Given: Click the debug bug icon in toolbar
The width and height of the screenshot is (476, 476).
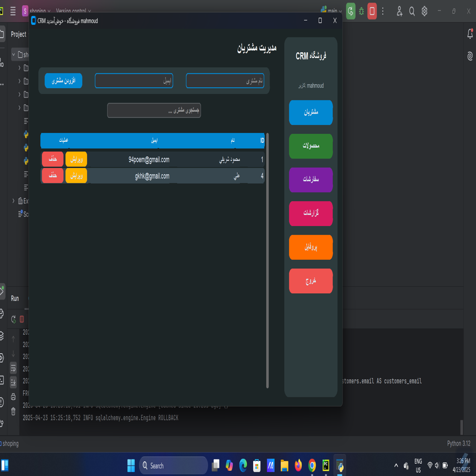Looking at the screenshot, I should 361,11.
